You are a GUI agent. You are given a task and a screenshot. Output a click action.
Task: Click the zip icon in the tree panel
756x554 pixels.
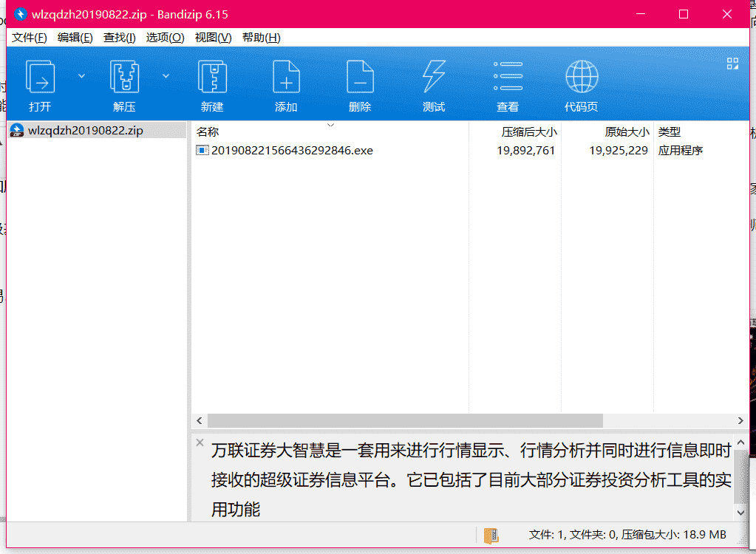[17, 130]
